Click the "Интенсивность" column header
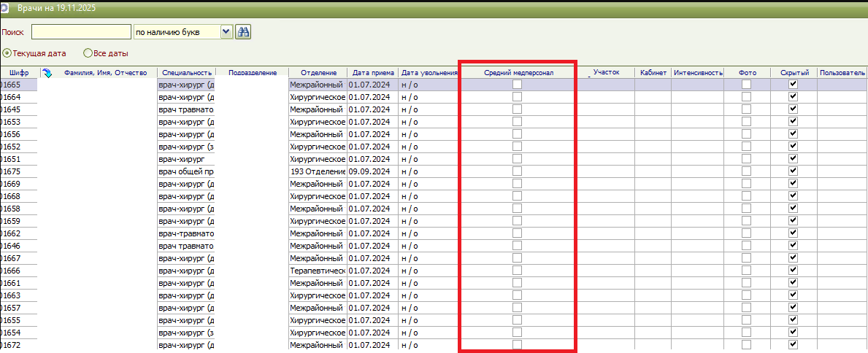Image resolution: width=868 pixels, height=353 pixels. [x=698, y=73]
